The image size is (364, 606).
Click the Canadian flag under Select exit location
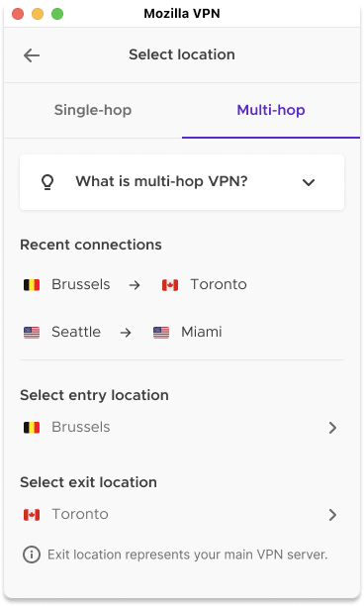(x=32, y=514)
